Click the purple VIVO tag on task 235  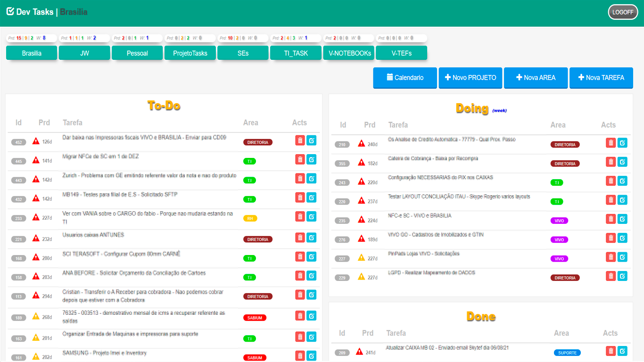[559, 221]
